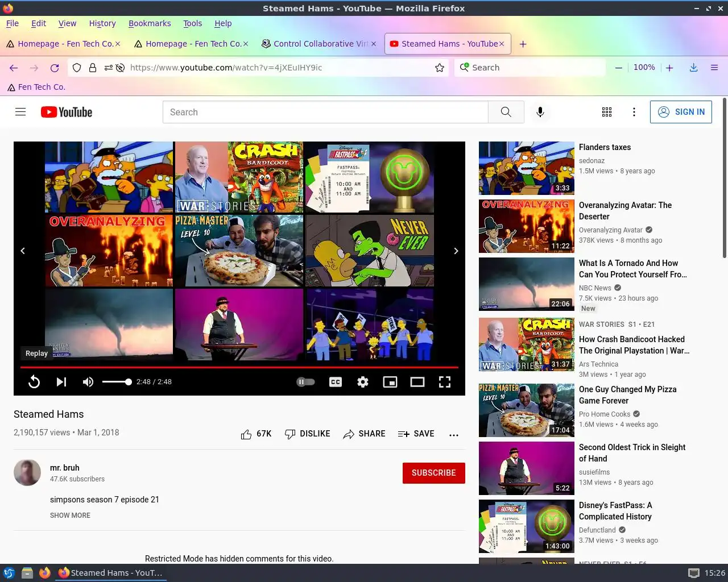Image resolution: width=728 pixels, height=582 pixels.
Task: Open Fen Tech Co. bookmark in toolbar
Action: [36, 87]
